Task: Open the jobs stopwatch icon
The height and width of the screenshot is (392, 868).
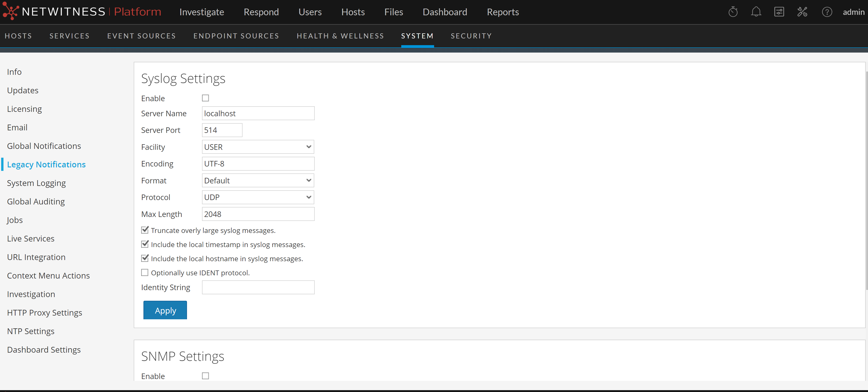Action: point(733,12)
